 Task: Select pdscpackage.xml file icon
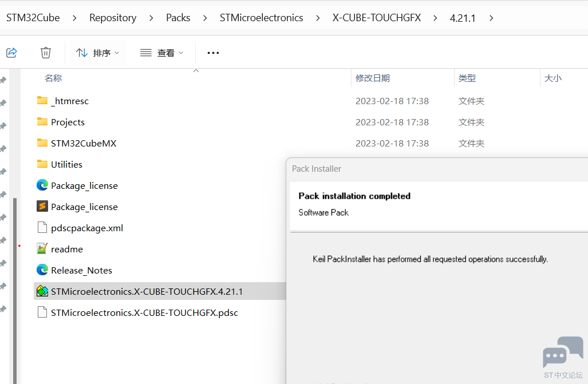[x=42, y=228]
